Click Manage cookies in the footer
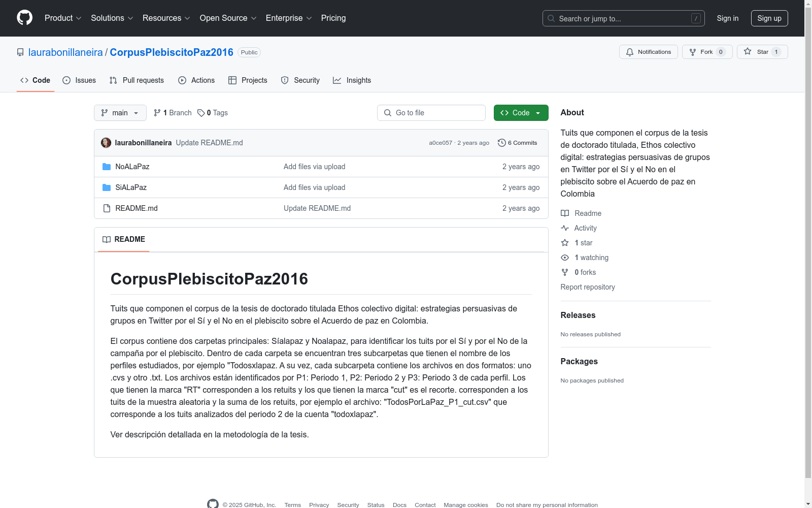 tap(466, 505)
